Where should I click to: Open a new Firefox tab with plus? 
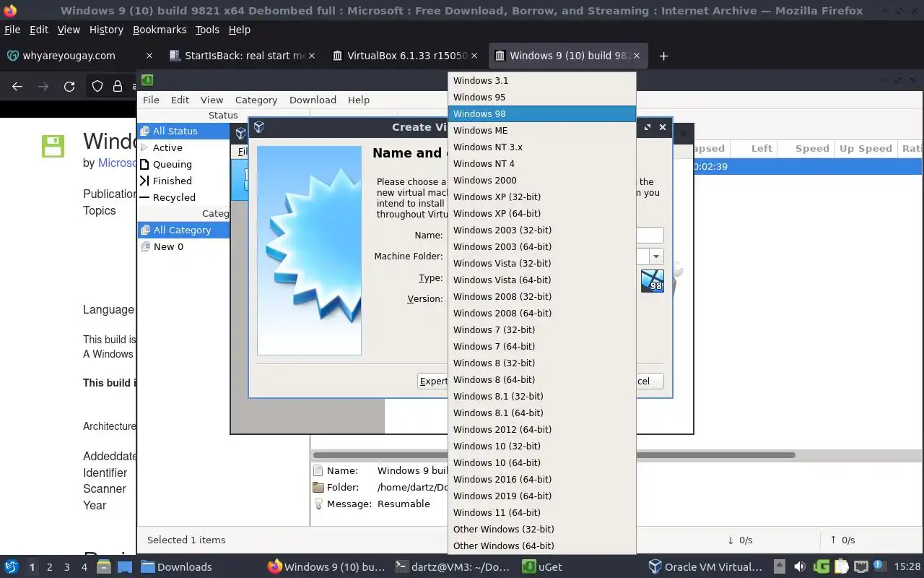click(x=663, y=56)
